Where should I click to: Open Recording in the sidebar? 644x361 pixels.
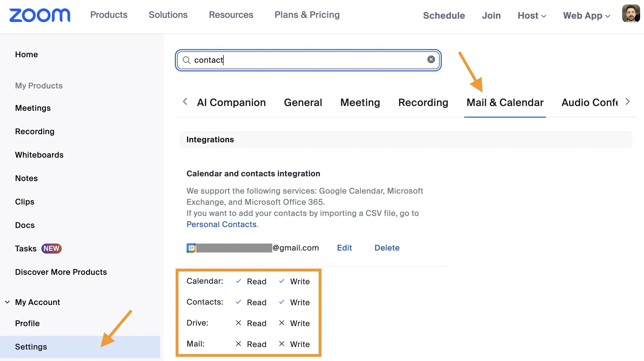35,131
